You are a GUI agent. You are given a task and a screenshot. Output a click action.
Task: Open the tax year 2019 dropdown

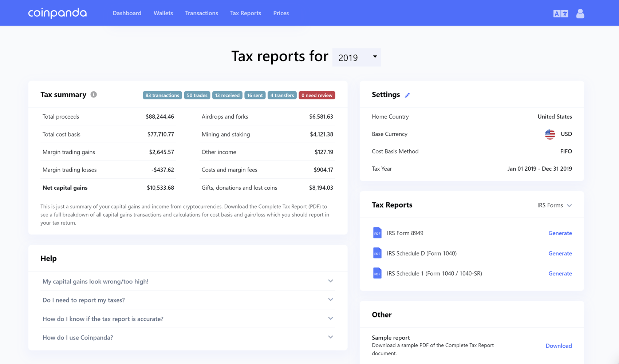pos(356,57)
